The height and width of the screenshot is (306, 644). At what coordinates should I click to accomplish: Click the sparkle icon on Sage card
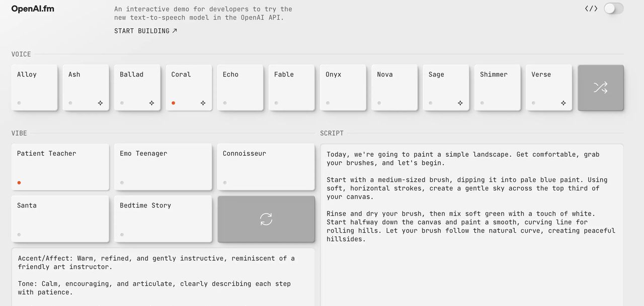coord(460,103)
